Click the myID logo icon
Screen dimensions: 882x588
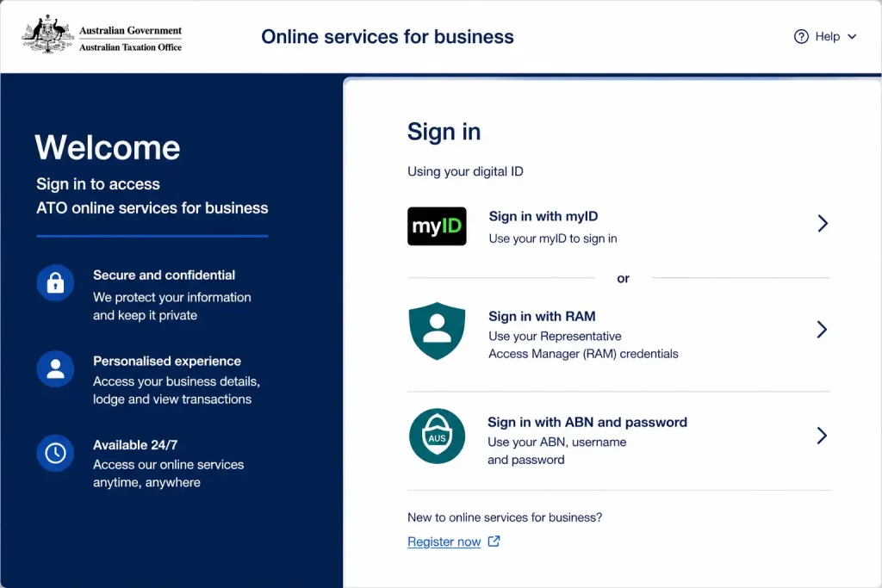tap(437, 226)
